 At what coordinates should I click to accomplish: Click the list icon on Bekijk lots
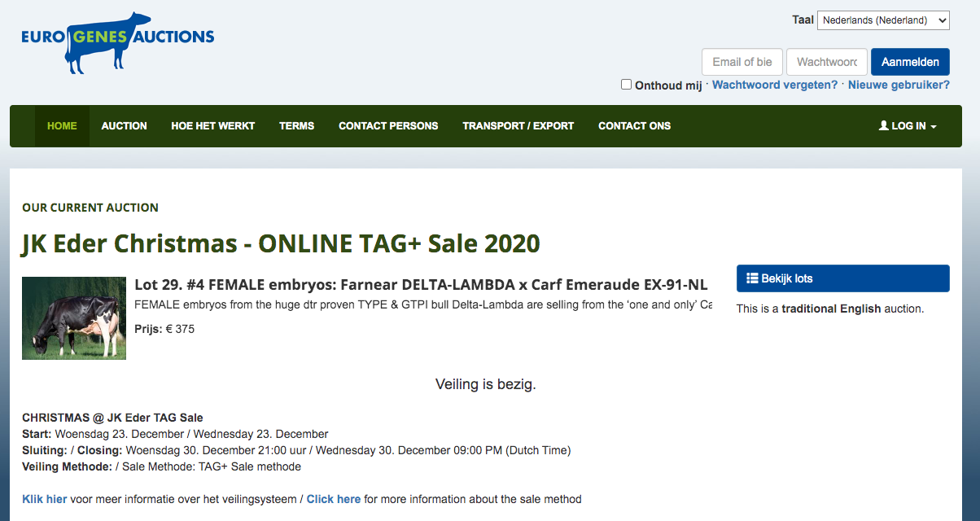(x=752, y=278)
